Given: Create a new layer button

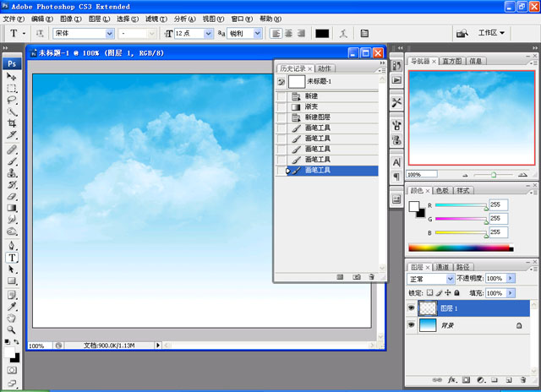Looking at the screenshot, I should point(509,380).
